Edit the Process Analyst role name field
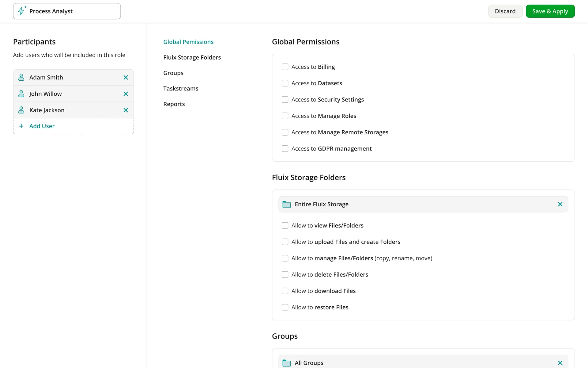Screen dimensions: 588x368 point(73,11)
